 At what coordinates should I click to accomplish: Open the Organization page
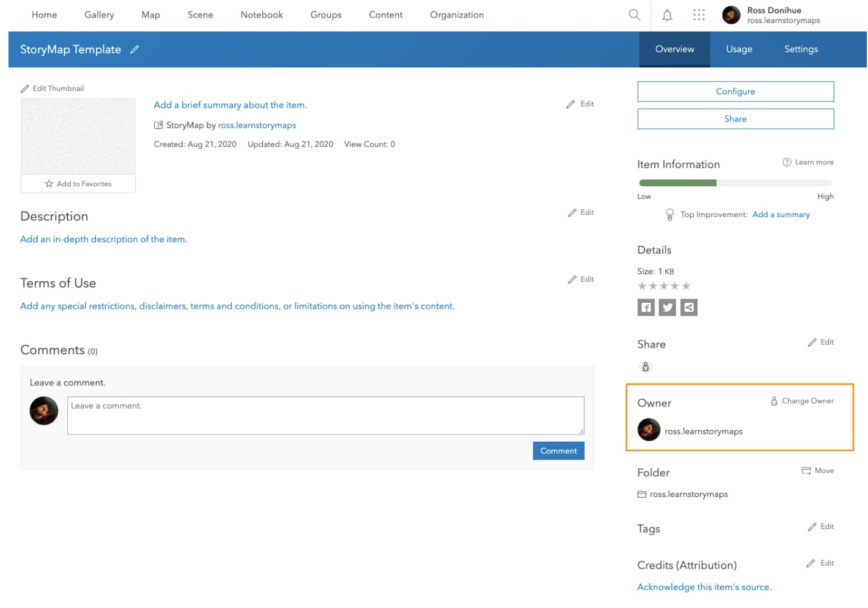(457, 15)
